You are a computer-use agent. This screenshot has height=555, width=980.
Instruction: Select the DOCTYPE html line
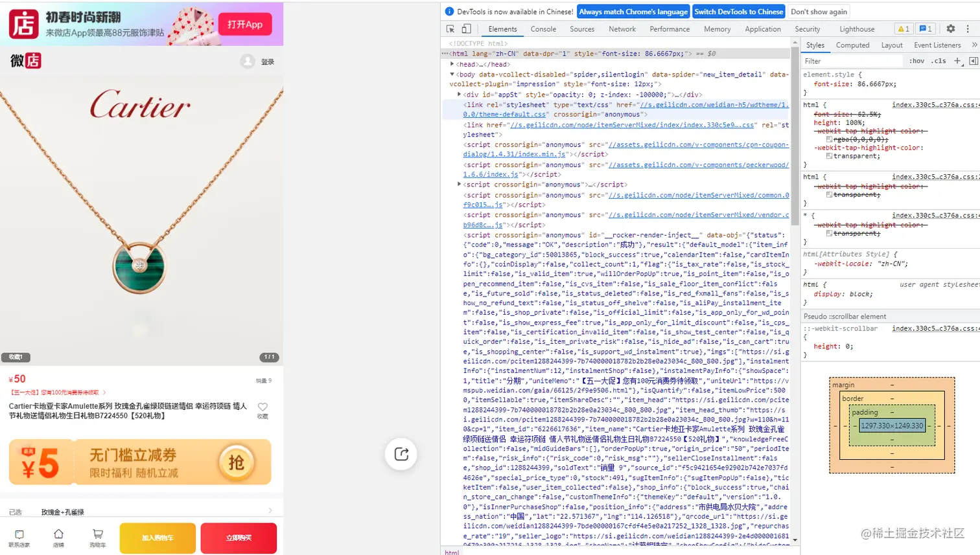(479, 43)
